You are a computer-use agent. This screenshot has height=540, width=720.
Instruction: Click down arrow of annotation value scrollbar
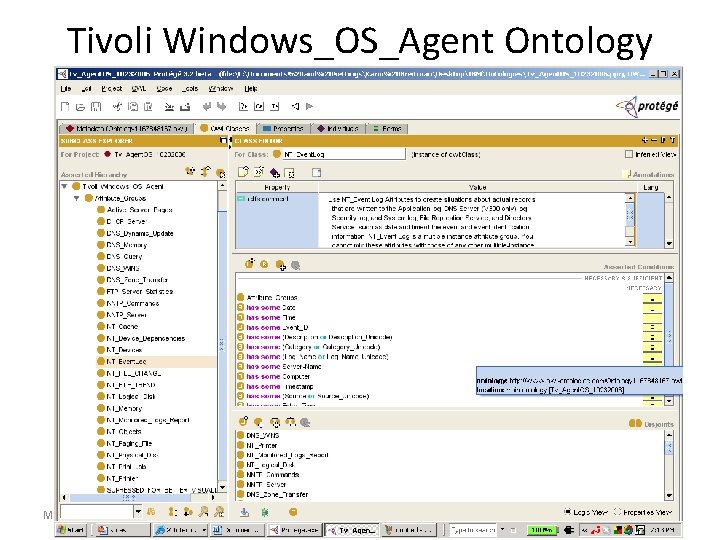pyautogui.click(x=630, y=242)
